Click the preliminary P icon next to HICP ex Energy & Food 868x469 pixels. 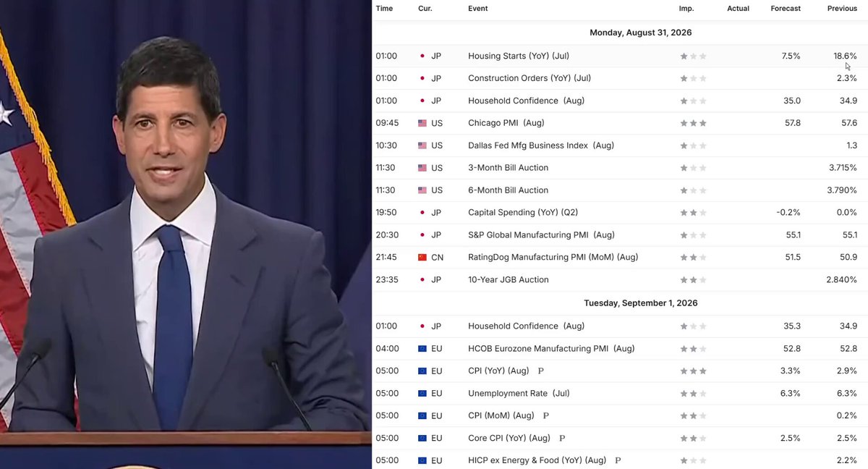click(618, 460)
